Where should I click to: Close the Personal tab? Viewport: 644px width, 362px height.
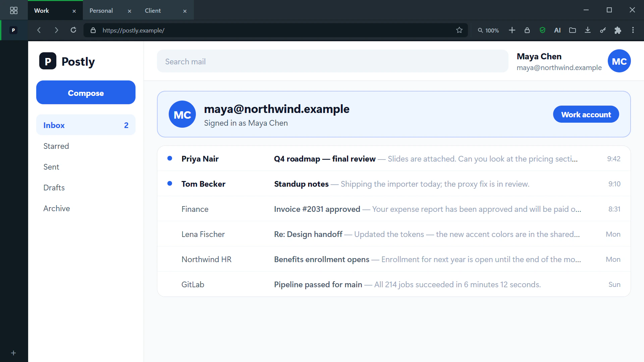pyautogui.click(x=129, y=11)
